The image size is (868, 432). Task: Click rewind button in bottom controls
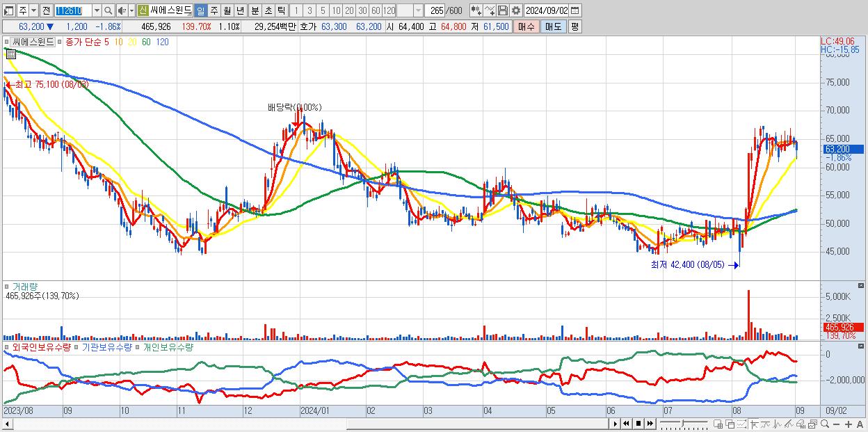tap(626, 424)
